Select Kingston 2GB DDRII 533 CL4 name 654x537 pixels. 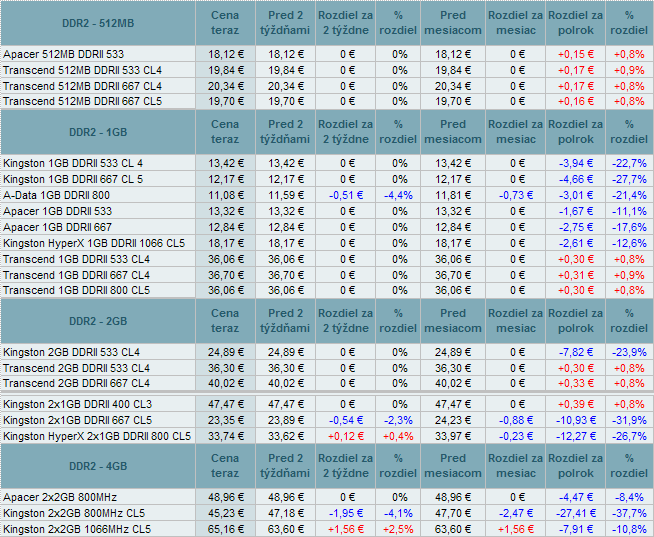click(71, 352)
